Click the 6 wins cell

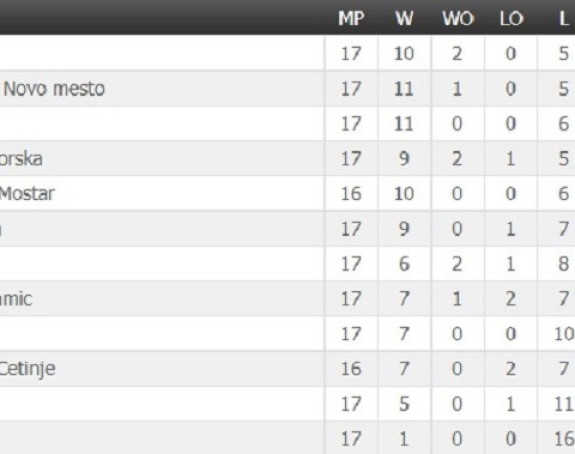click(404, 264)
